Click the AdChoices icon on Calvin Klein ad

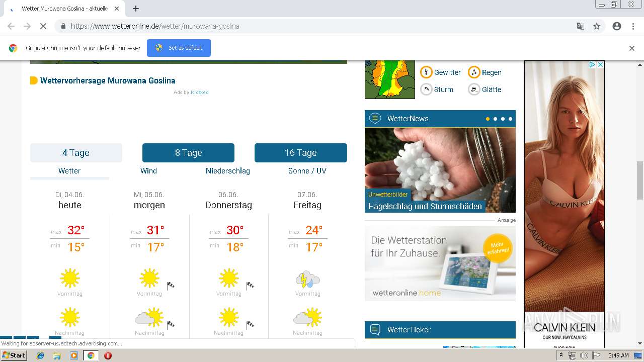pyautogui.click(x=593, y=65)
